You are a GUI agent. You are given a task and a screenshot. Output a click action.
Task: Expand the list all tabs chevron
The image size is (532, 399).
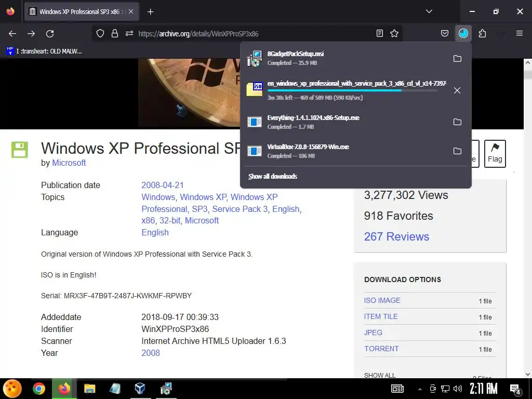tap(429, 11)
